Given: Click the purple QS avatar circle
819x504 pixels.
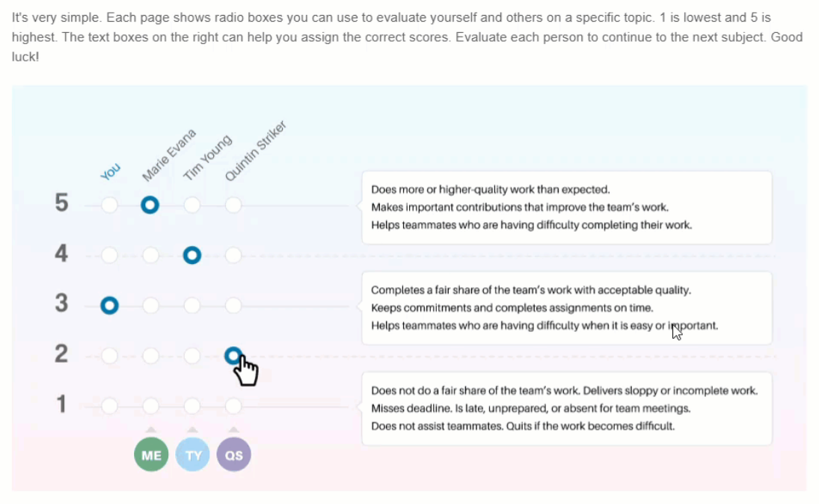Looking at the screenshot, I should point(233,455).
